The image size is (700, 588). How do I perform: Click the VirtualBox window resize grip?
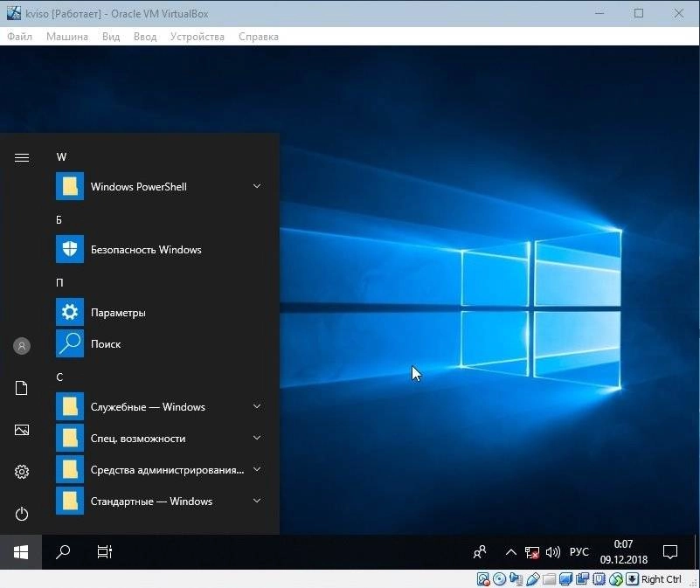693,582
